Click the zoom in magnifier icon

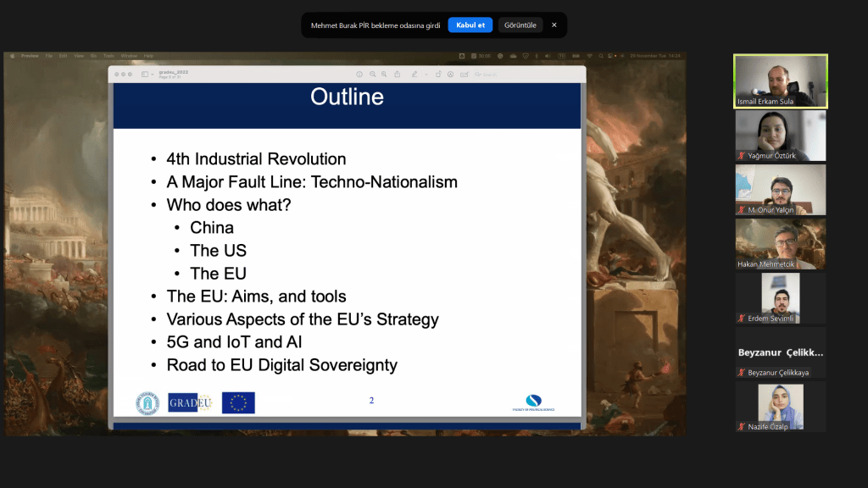coord(384,75)
